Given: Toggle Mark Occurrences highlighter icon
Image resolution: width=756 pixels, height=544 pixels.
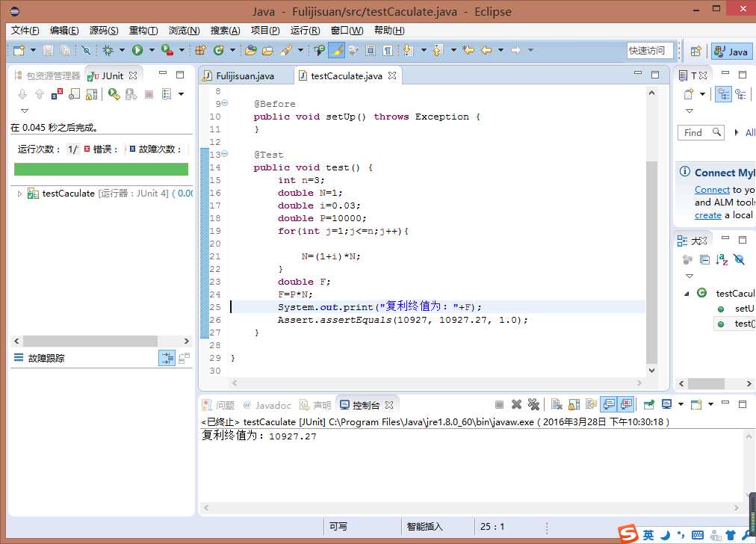Looking at the screenshot, I should (336, 50).
